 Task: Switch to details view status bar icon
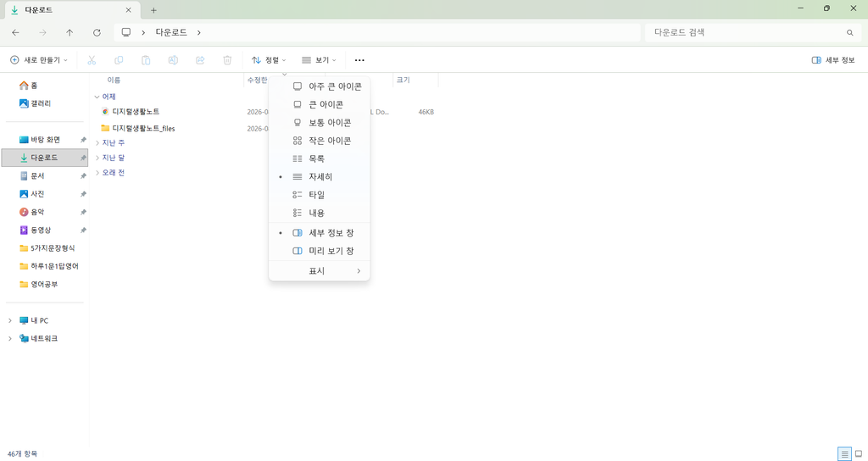click(x=844, y=454)
